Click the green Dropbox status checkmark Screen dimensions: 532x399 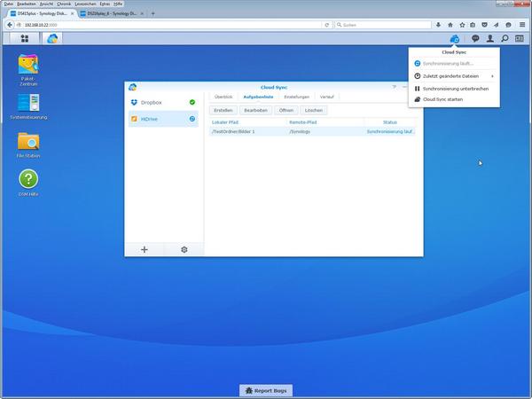click(192, 102)
